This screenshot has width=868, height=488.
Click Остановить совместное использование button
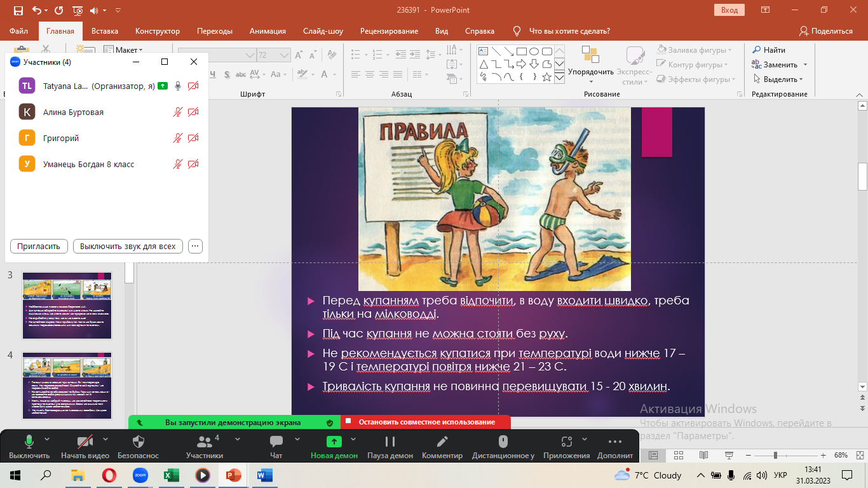coord(426,422)
